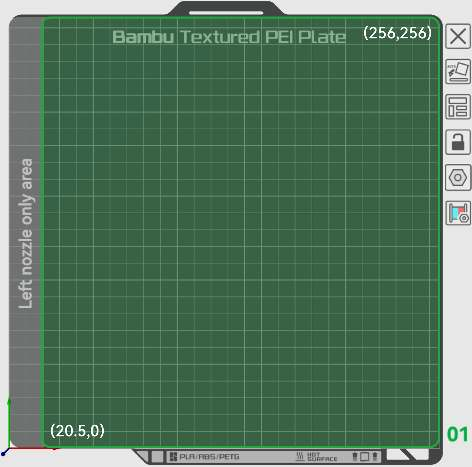Toggle the plate lock icon

tap(458, 142)
